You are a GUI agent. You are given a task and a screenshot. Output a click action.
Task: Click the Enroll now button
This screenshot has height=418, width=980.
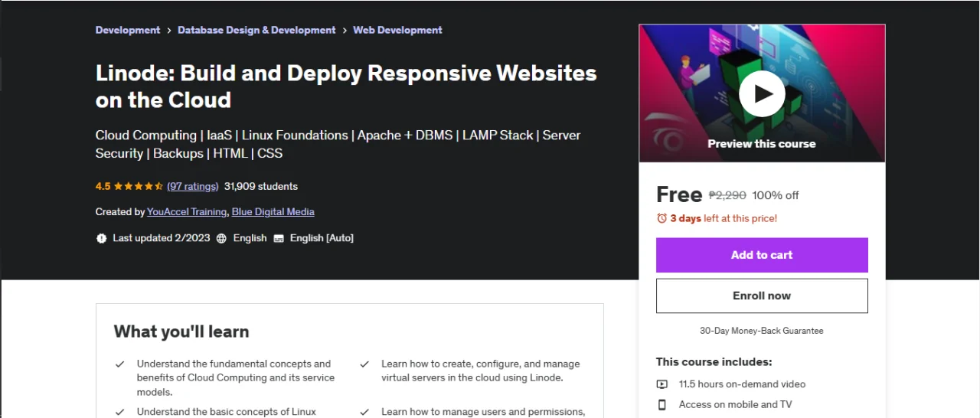(x=762, y=296)
